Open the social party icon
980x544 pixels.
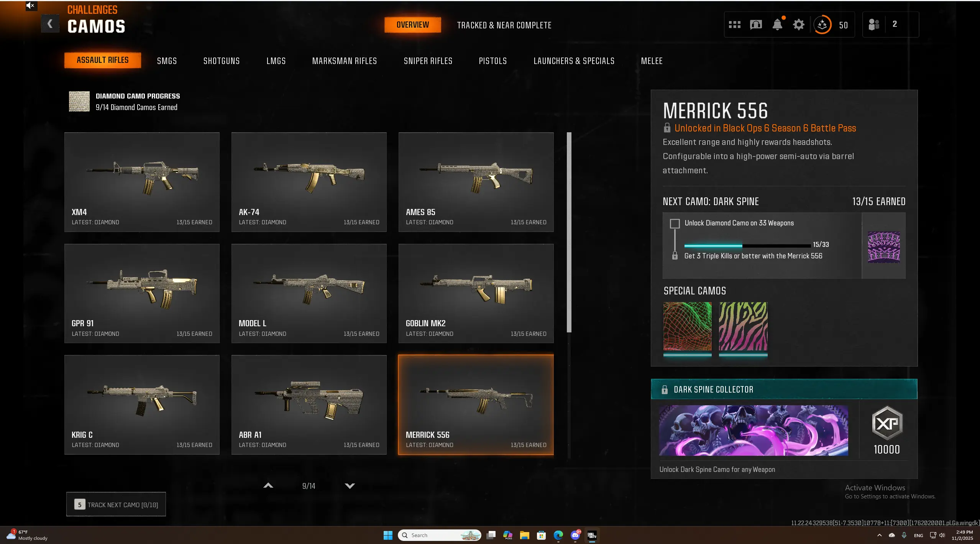(873, 25)
